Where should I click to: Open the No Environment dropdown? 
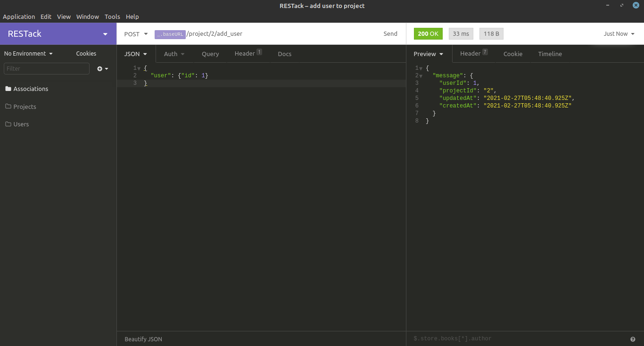click(28, 54)
